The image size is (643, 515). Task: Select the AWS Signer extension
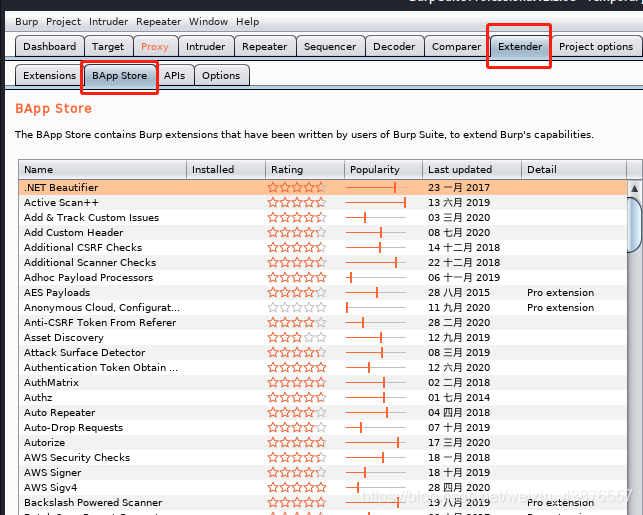tap(323, 472)
